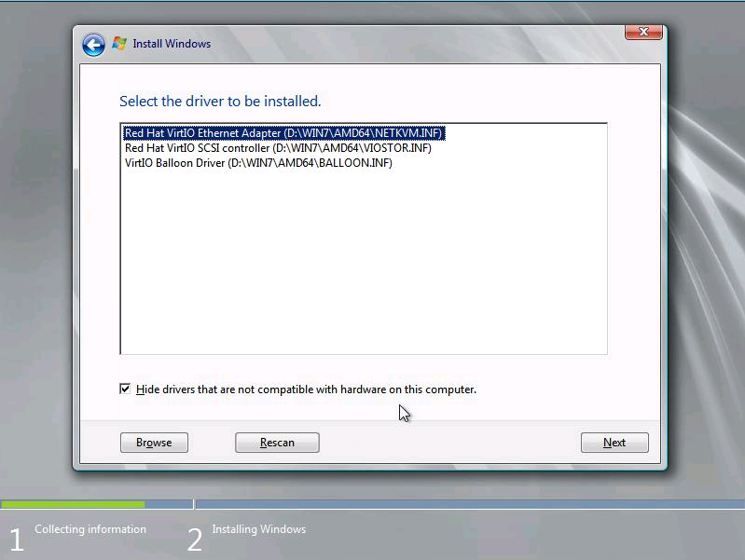Screen dimensions: 745x560
Task: Close the Install Windows dialog
Action: (x=643, y=32)
